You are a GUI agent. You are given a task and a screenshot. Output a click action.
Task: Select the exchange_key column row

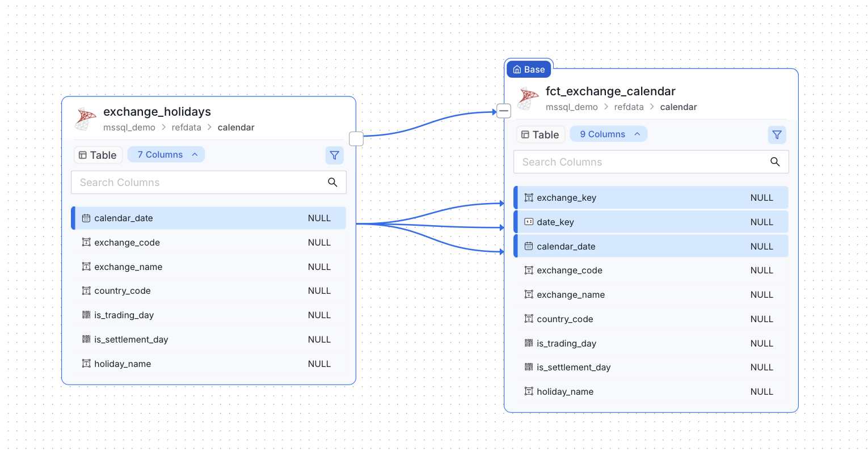tap(651, 197)
